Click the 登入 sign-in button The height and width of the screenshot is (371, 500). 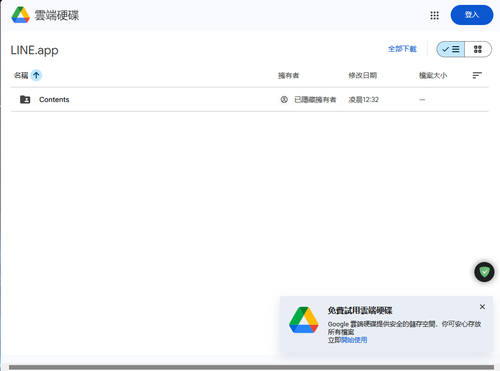click(x=472, y=15)
